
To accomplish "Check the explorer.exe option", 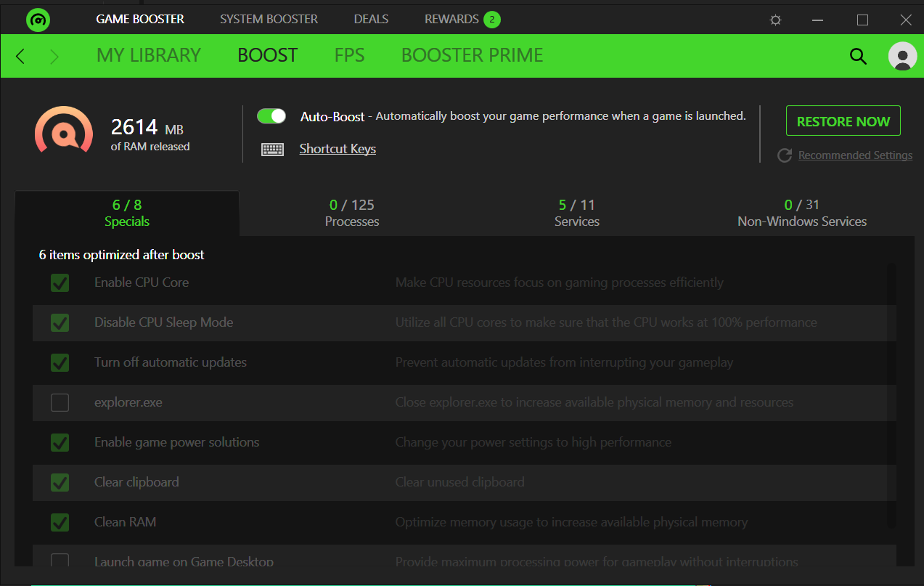I will click(x=60, y=402).
